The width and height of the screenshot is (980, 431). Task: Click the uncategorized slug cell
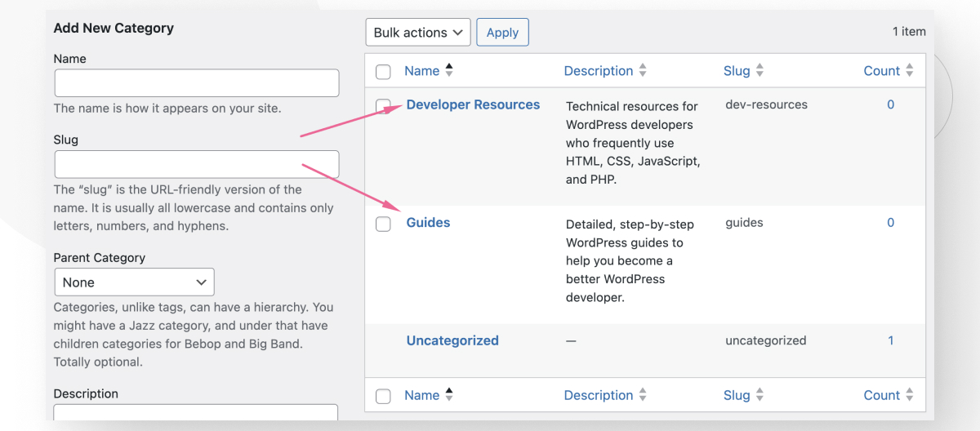pyautogui.click(x=765, y=340)
